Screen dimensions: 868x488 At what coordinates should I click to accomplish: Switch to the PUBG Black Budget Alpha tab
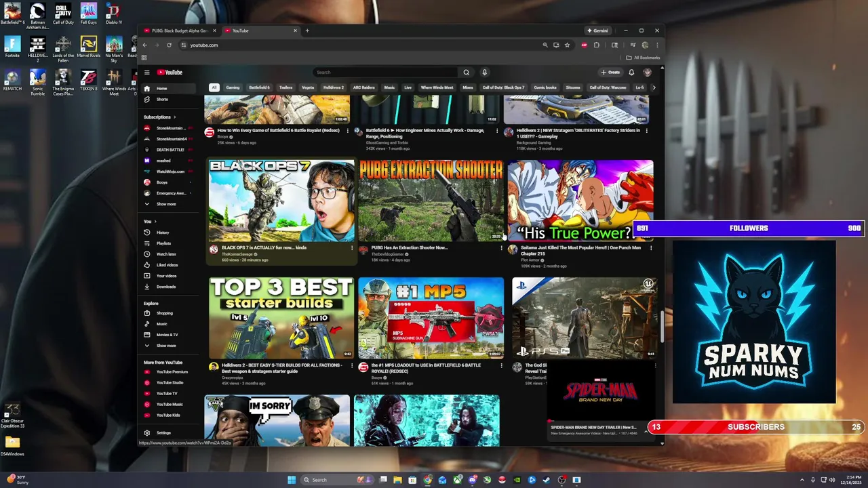[x=180, y=30]
